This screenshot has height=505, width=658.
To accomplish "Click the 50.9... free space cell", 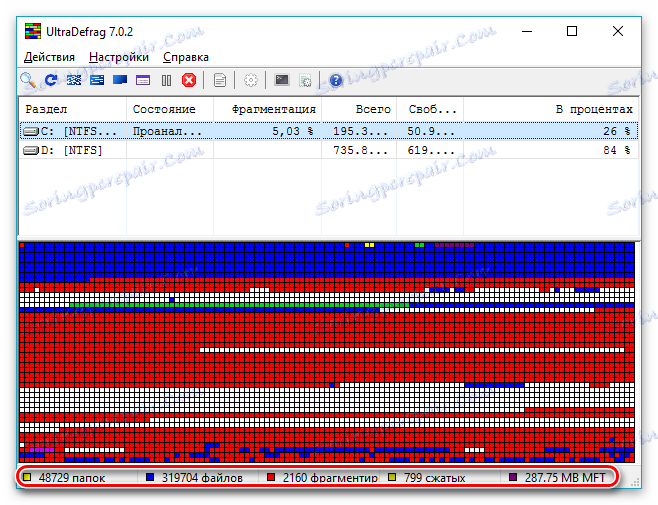I will click(431, 131).
